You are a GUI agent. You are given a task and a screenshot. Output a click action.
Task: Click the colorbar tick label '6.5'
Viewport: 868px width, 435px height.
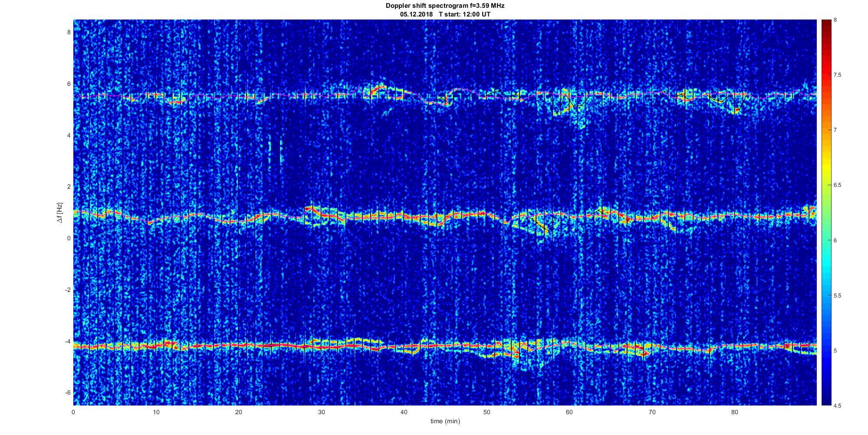(x=838, y=185)
